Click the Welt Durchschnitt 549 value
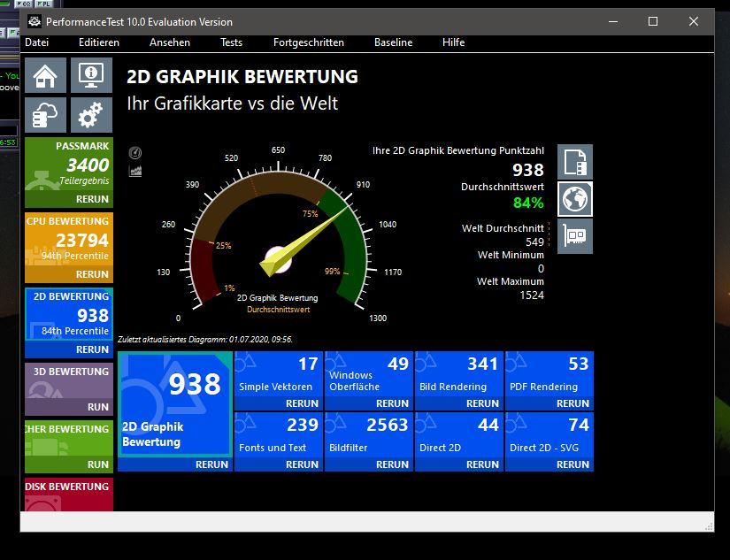This screenshot has height=560, width=730. pos(534,242)
